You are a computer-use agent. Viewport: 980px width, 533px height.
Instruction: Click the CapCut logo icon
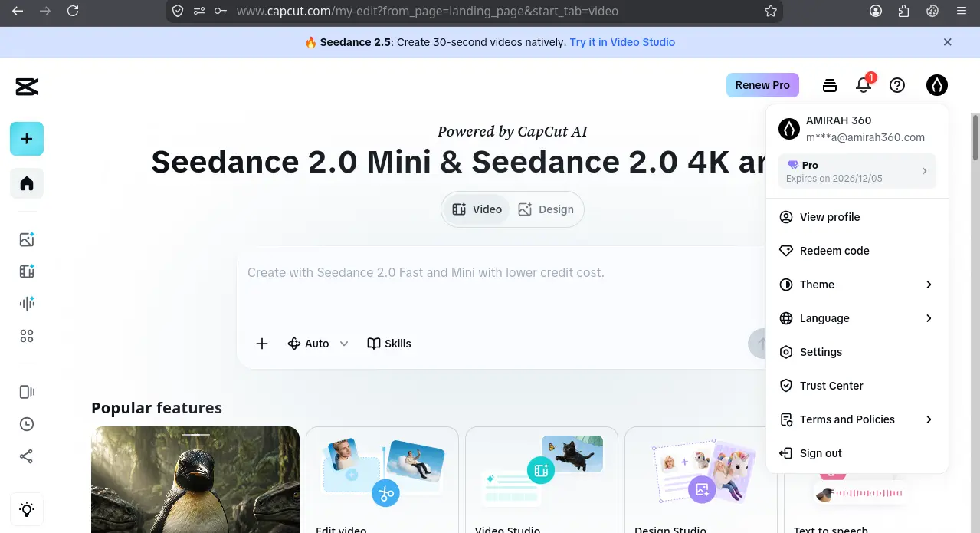(27, 87)
